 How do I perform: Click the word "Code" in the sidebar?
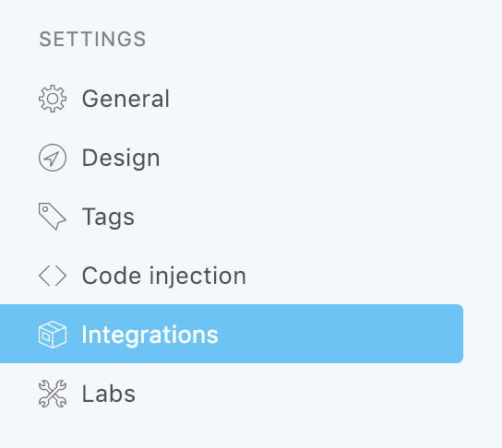(x=112, y=276)
